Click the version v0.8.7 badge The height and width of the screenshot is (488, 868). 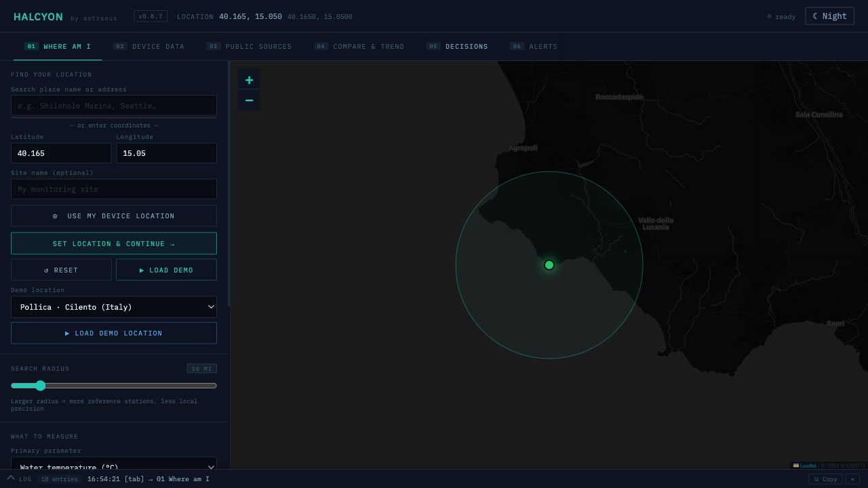[151, 16]
